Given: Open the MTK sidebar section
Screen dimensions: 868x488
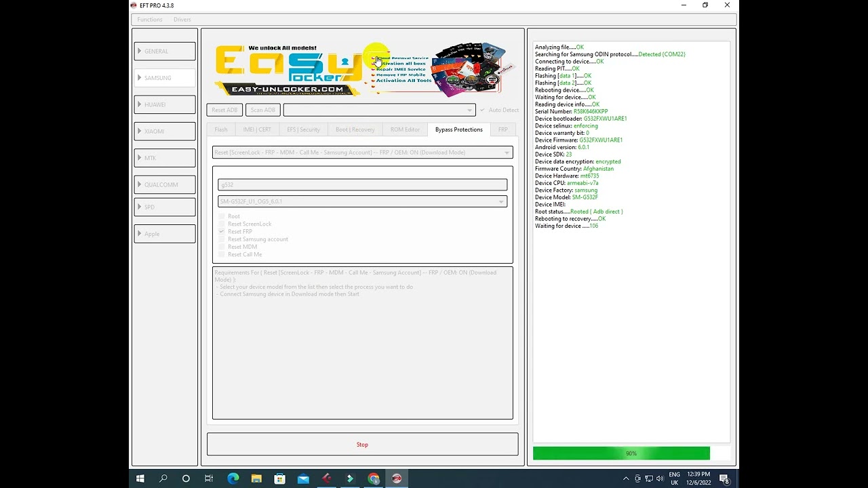Looking at the screenshot, I should [x=165, y=158].
